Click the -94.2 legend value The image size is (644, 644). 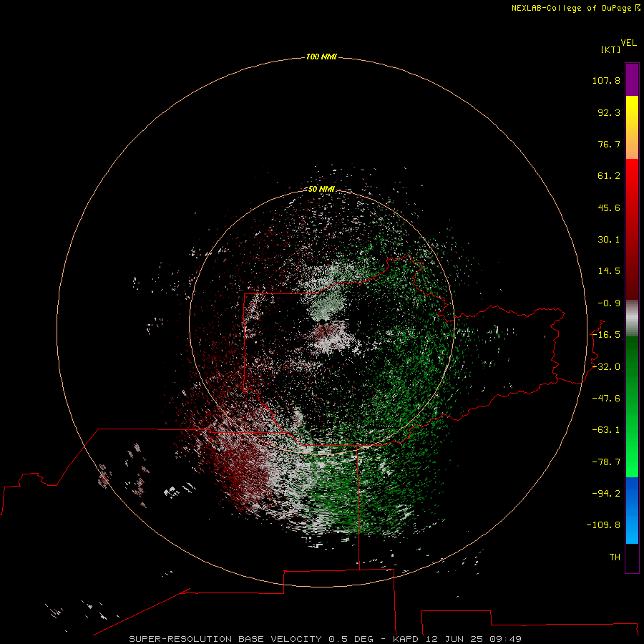(x=606, y=494)
